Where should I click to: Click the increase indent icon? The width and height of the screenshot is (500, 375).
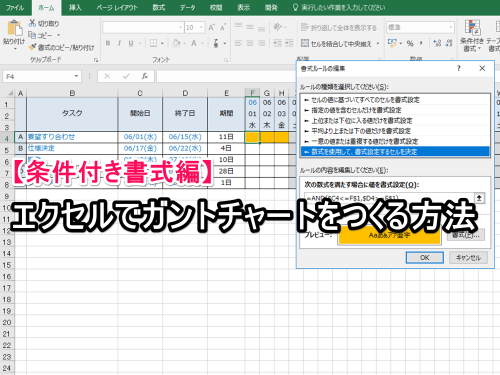289,43
